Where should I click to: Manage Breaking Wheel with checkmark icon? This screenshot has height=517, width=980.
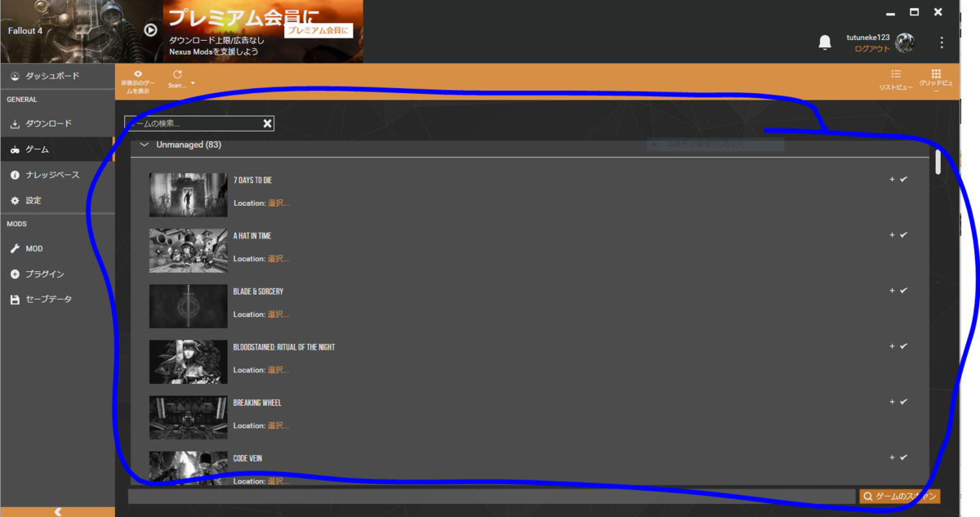point(903,402)
